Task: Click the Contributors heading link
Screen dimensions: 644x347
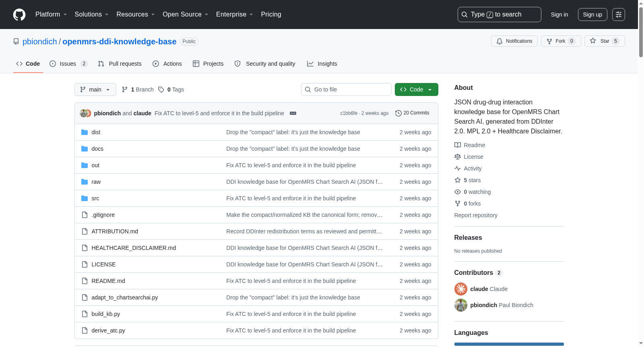Action: (x=478, y=273)
